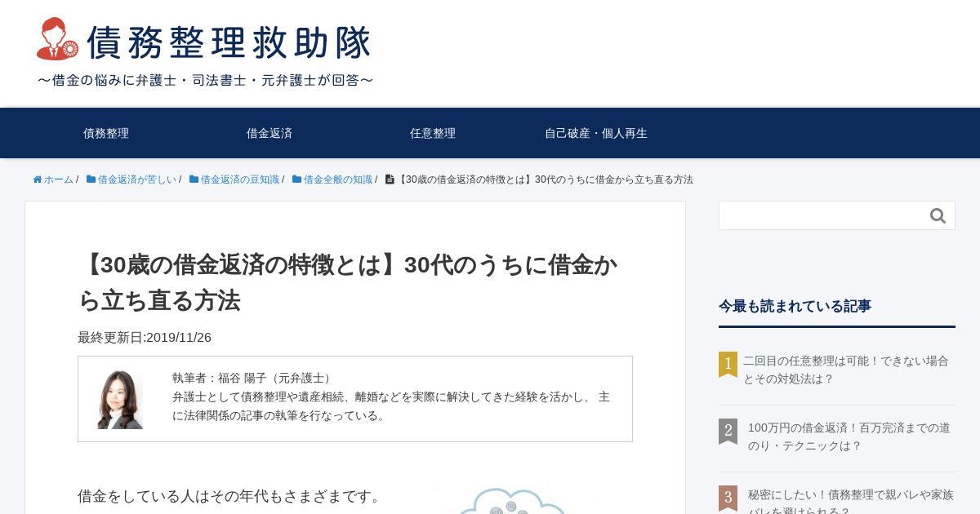
Task: Go to ホーム breadcrumb link
Action: tap(59, 179)
